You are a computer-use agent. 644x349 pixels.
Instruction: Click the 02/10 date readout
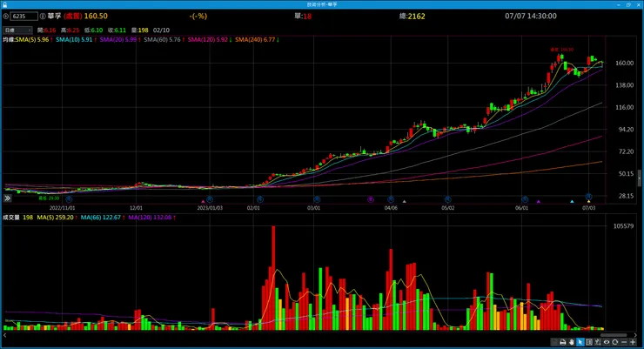tap(161, 30)
